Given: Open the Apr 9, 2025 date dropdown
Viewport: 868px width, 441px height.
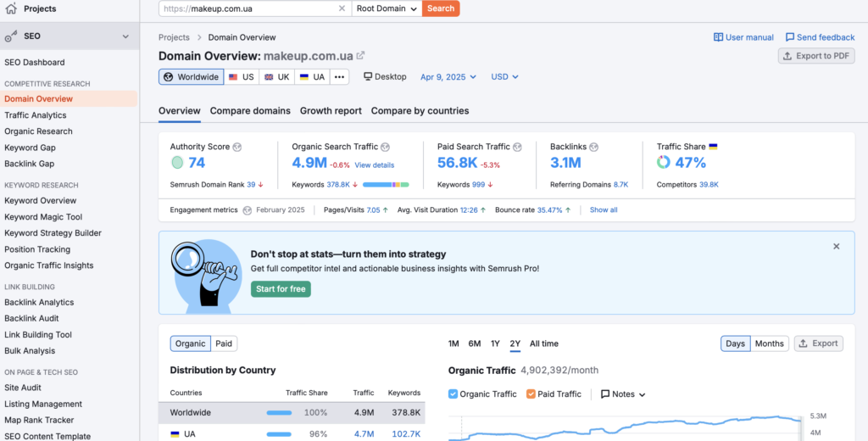Looking at the screenshot, I should pos(448,77).
